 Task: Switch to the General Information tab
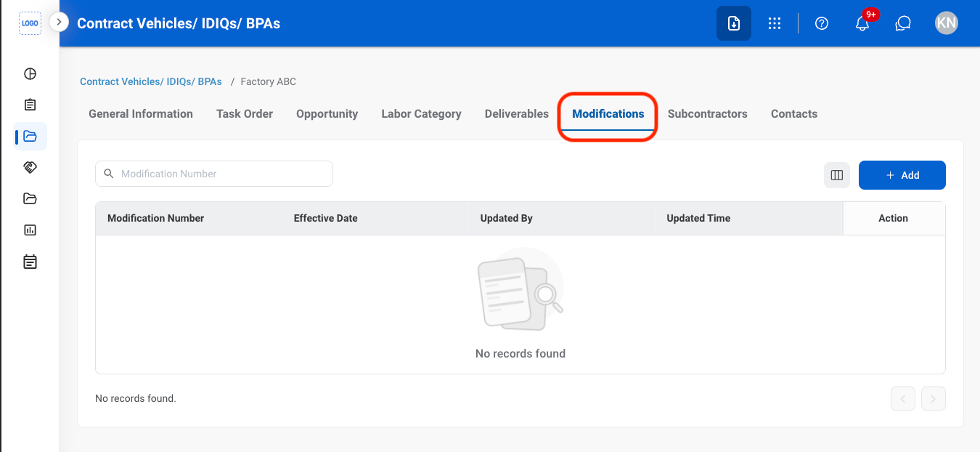coord(141,114)
